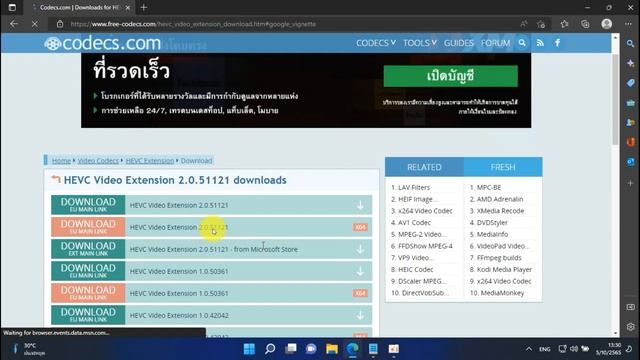
Task: Click green Thai open account button
Action: 451,76
